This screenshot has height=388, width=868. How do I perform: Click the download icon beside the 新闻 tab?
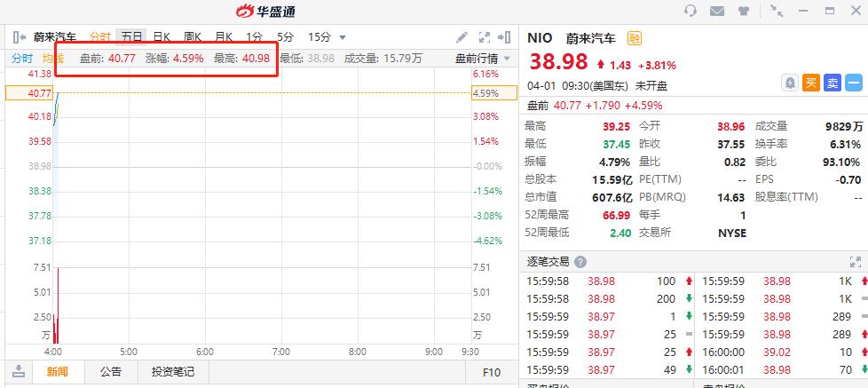[19, 371]
